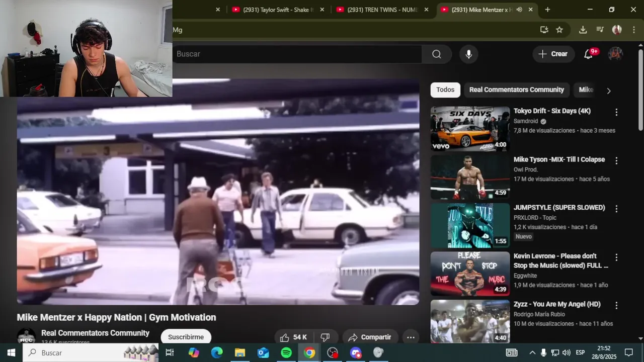Select the Todos filter chip
This screenshot has height=362, width=644.
coord(445,90)
